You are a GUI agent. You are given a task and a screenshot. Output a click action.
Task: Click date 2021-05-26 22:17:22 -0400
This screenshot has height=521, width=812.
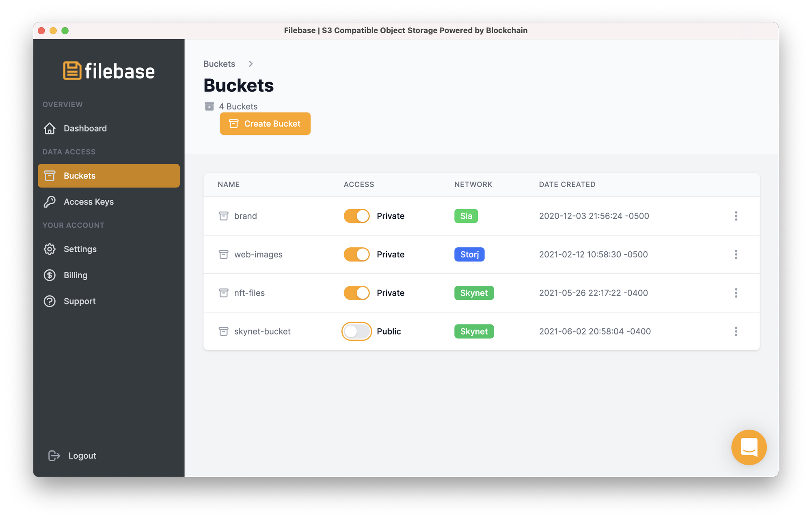pyautogui.click(x=593, y=293)
